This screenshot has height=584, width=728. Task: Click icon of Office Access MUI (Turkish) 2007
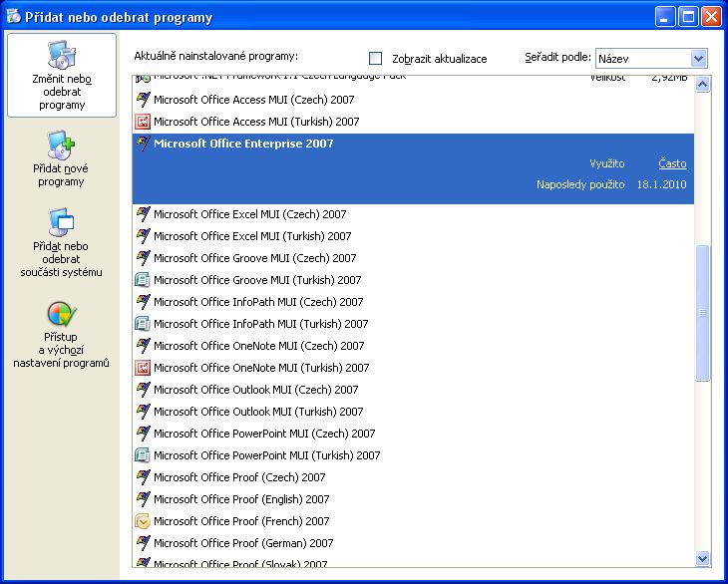pos(143,122)
